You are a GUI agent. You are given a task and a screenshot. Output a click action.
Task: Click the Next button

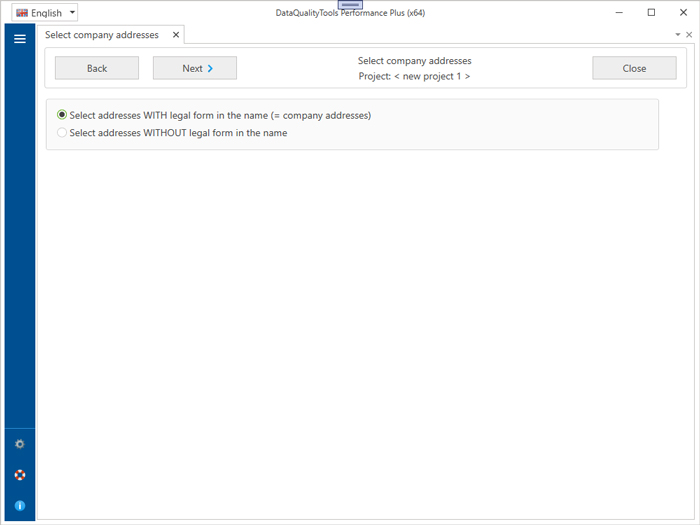(x=195, y=68)
